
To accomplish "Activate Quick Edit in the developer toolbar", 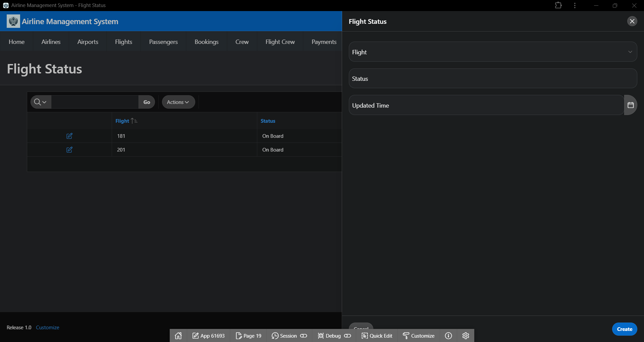I will [x=377, y=336].
